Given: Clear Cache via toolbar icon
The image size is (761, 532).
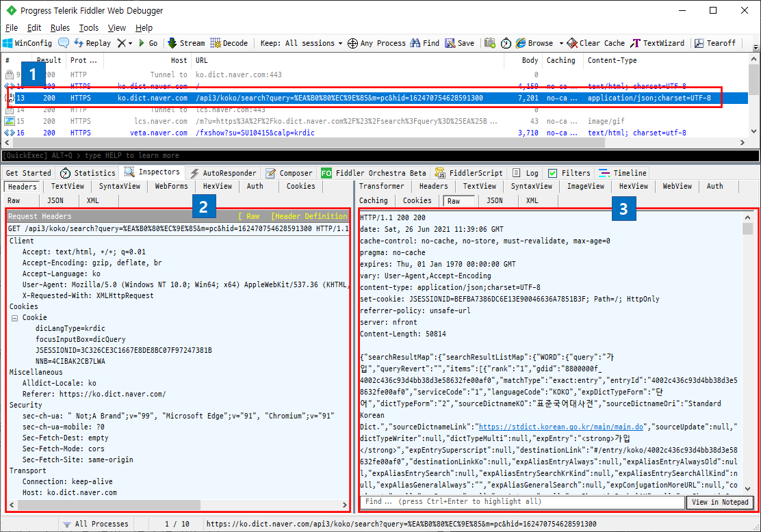Looking at the screenshot, I should (x=596, y=43).
